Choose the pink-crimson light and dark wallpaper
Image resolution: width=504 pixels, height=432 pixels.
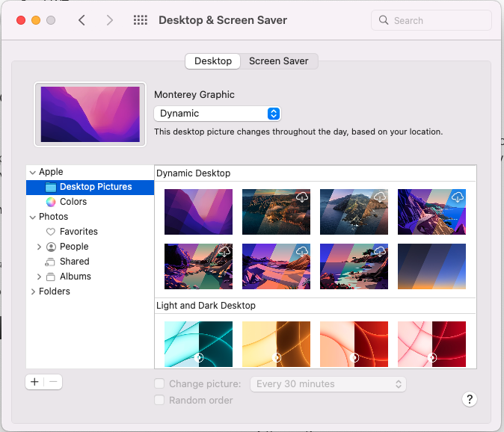431,344
